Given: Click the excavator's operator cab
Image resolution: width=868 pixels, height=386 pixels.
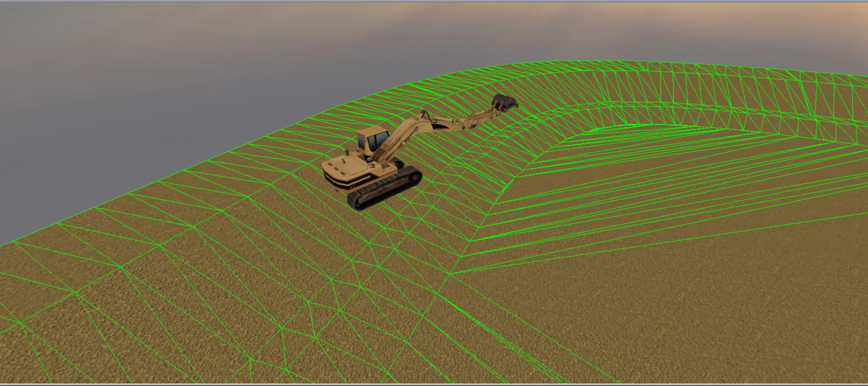Looking at the screenshot, I should (373, 140).
